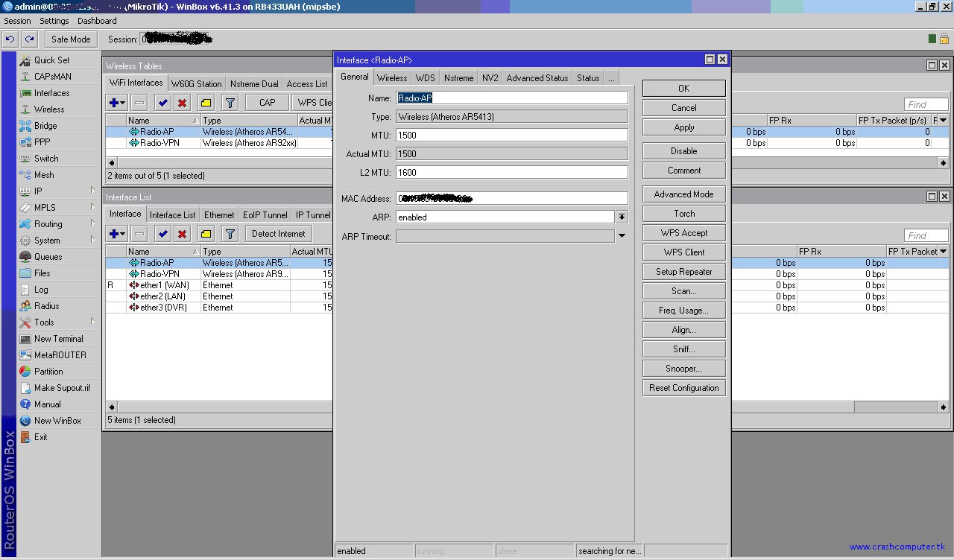Open the blue plus Add dropdown in Interface List window
This screenshot has width=954, height=560.
tap(117, 234)
